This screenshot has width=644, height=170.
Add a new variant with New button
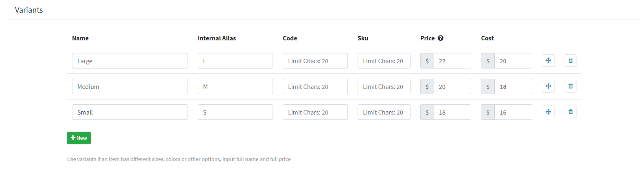[x=79, y=138]
